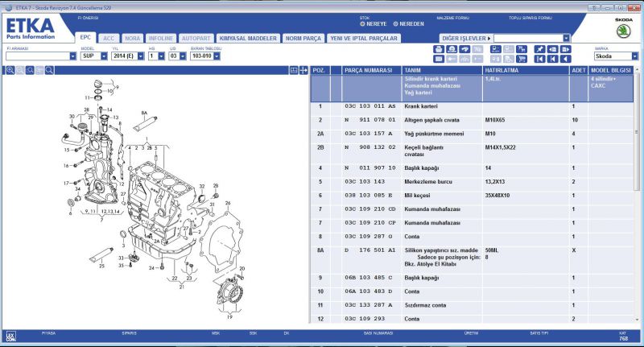Select part number 03C 103 011 AS

(370, 106)
